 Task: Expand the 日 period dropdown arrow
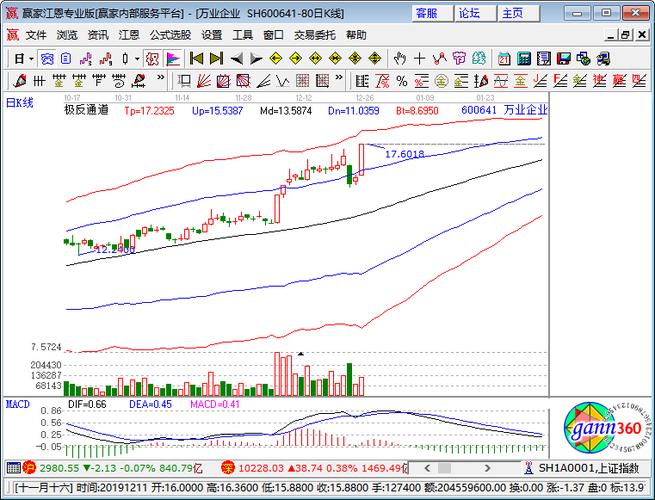tap(31, 59)
